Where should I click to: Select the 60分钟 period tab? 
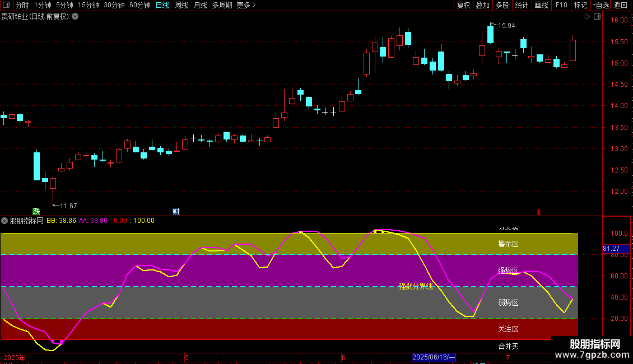click(140, 5)
